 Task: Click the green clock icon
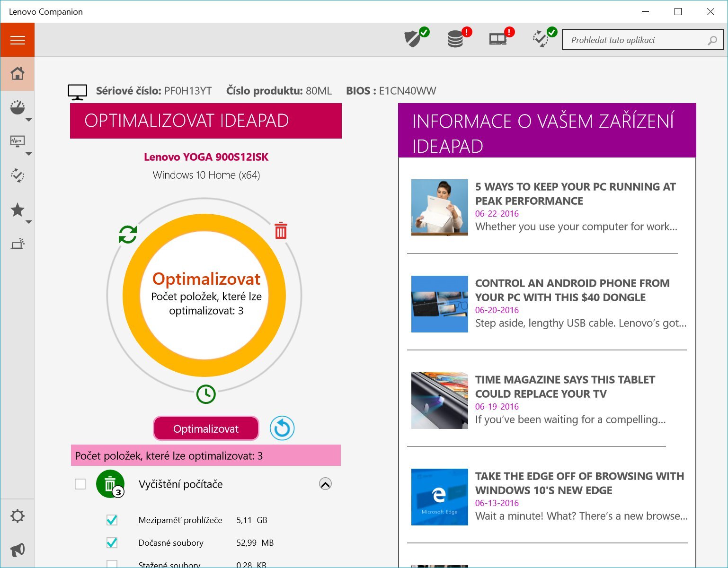[x=206, y=394]
